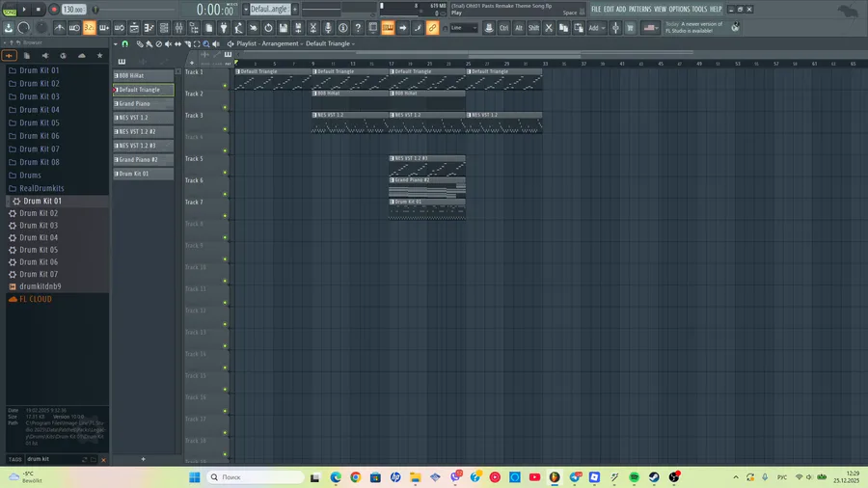Toggle mute LED on Track 7
The image size is (868, 488).
click(225, 216)
